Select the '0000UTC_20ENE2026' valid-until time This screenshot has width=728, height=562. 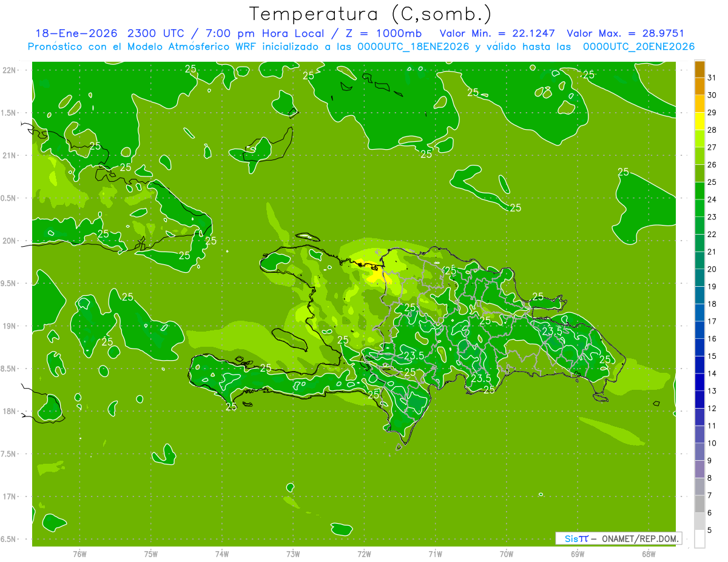[639, 47]
